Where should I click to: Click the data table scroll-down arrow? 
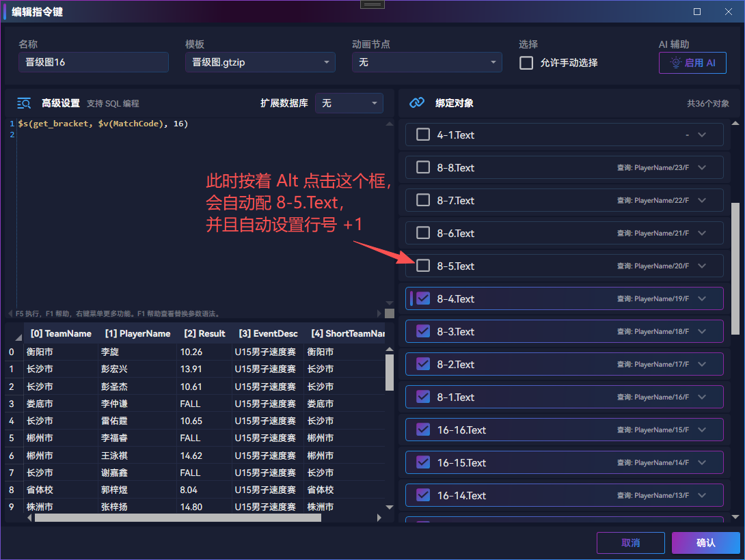click(x=390, y=507)
